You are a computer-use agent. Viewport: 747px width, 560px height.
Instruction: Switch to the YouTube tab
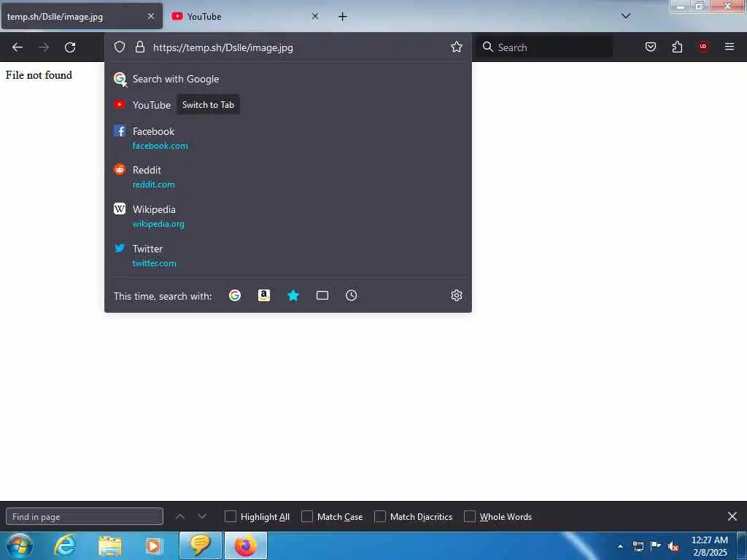click(x=245, y=16)
